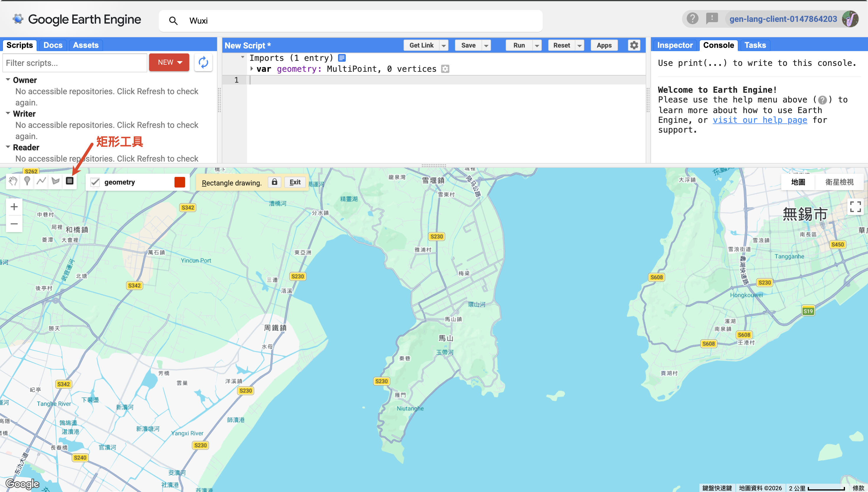Click the zoom in plus button
The width and height of the screenshot is (868, 492).
(14, 206)
